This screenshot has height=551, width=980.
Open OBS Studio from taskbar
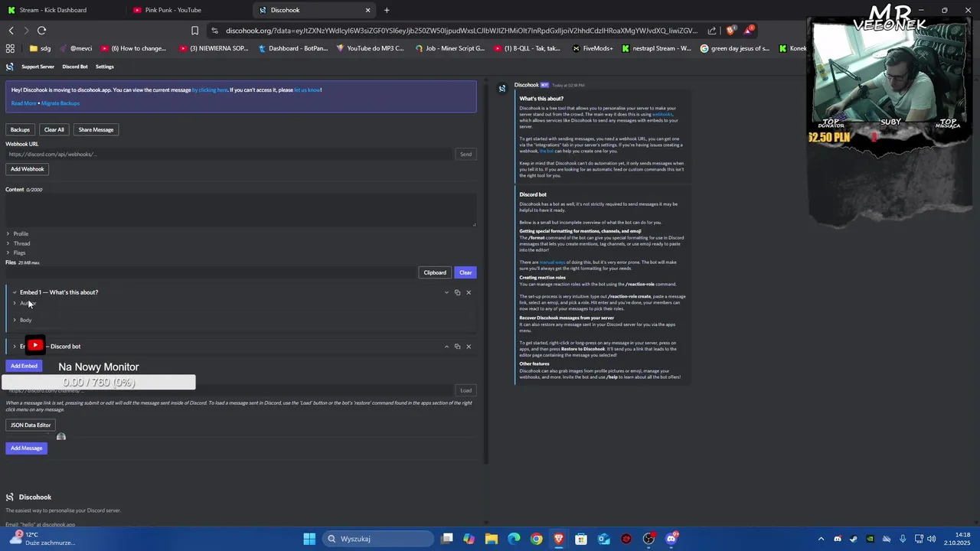(x=649, y=539)
